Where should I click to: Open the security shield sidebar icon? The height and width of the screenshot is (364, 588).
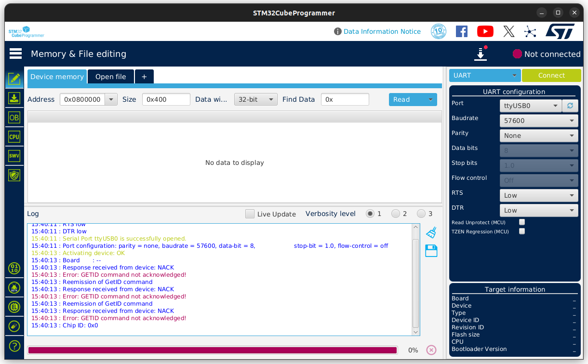(14, 175)
